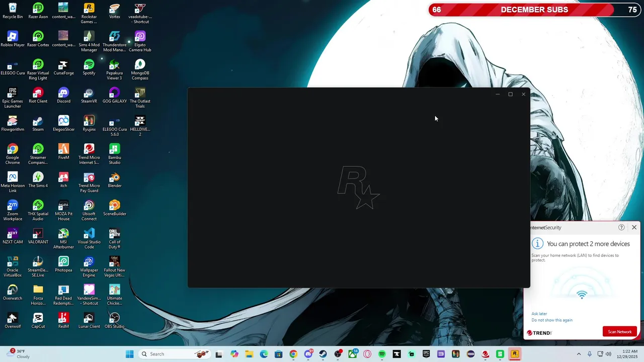Screen dimensions: 644x362
Task: Open MongoDB Compass desktop shortcut
Action: point(140,69)
